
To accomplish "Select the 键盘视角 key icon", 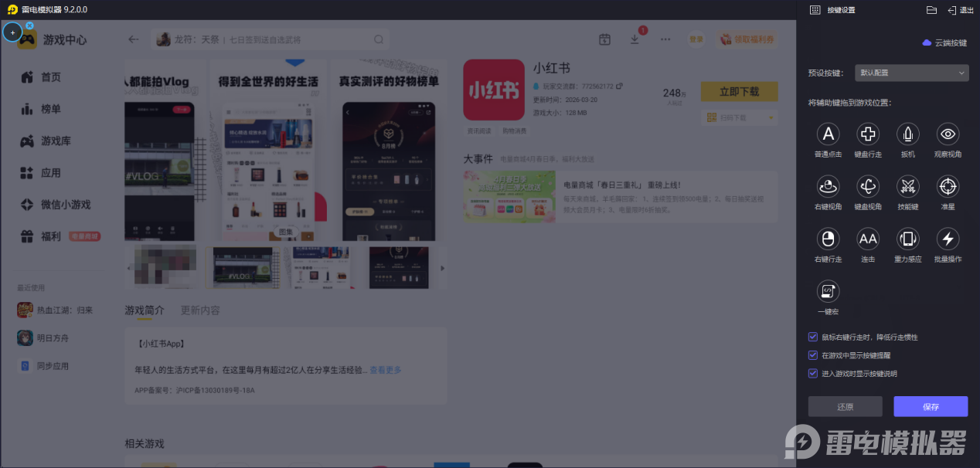I will (x=868, y=186).
